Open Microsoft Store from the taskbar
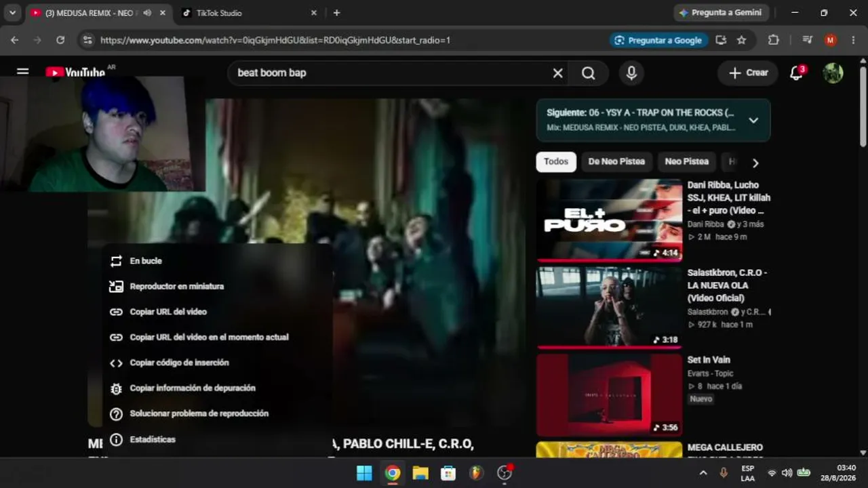The height and width of the screenshot is (488, 868). tap(448, 473)
